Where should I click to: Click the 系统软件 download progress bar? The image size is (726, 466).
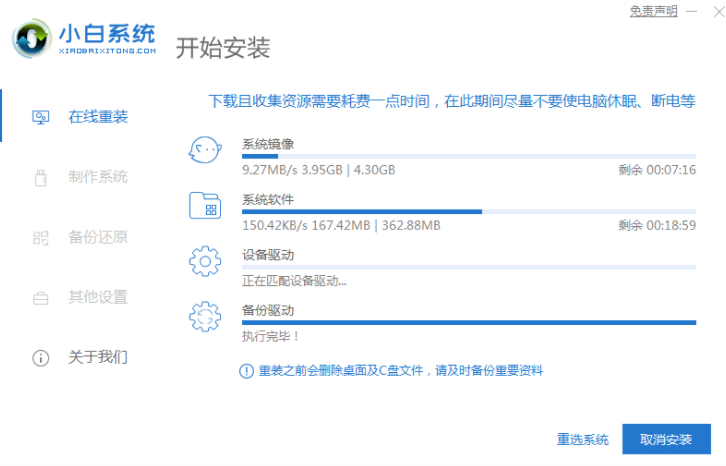click(468, 212)
